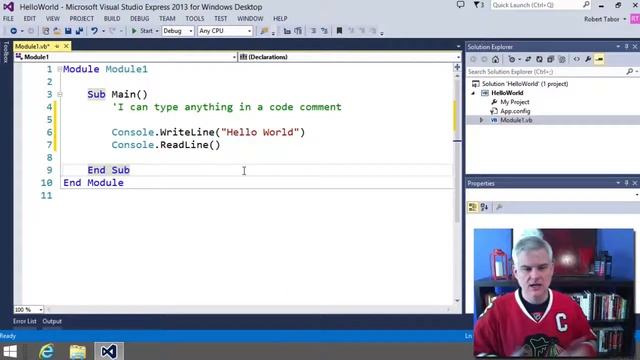640x360 pixels.
Task: Start debugging with the green Start button
Action: pos(142,31)
